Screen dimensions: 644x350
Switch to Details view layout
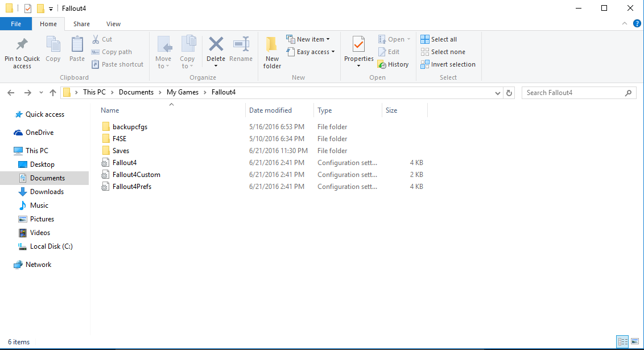[x=622, y=341]
